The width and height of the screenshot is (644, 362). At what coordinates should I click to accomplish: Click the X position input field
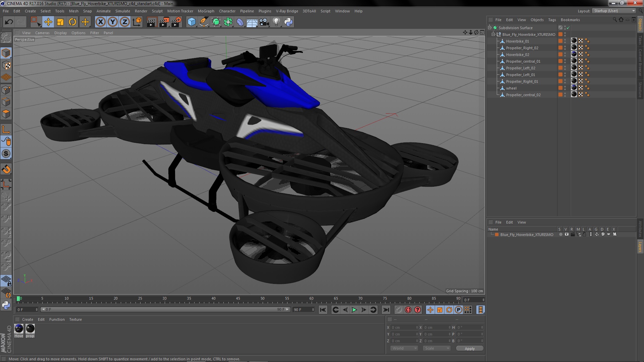point(405,327)
